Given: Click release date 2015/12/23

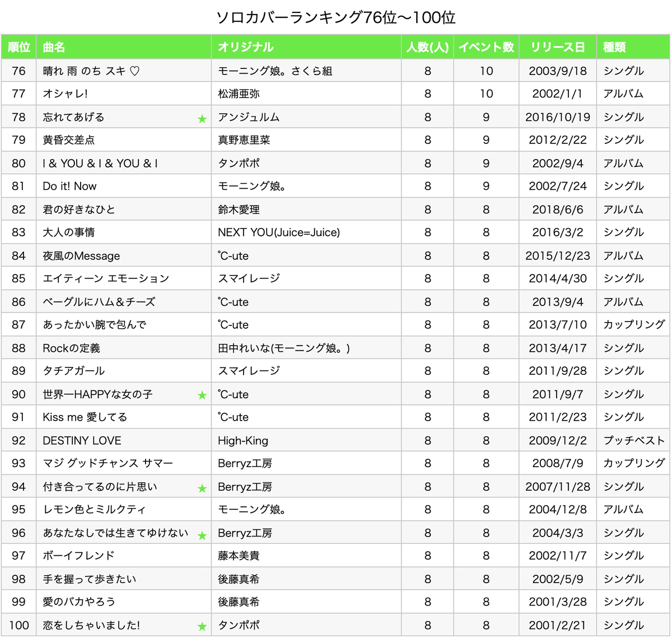Looking at the screenshot, I should tap(558, 256).
